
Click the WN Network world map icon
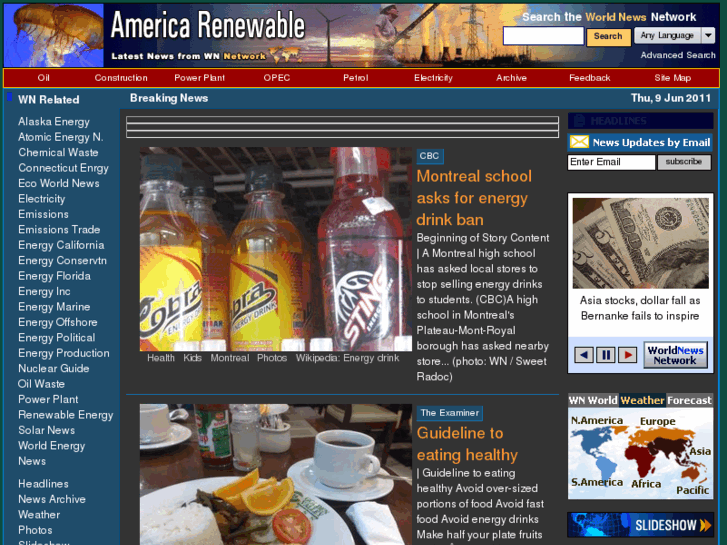(x=286, y=55)
